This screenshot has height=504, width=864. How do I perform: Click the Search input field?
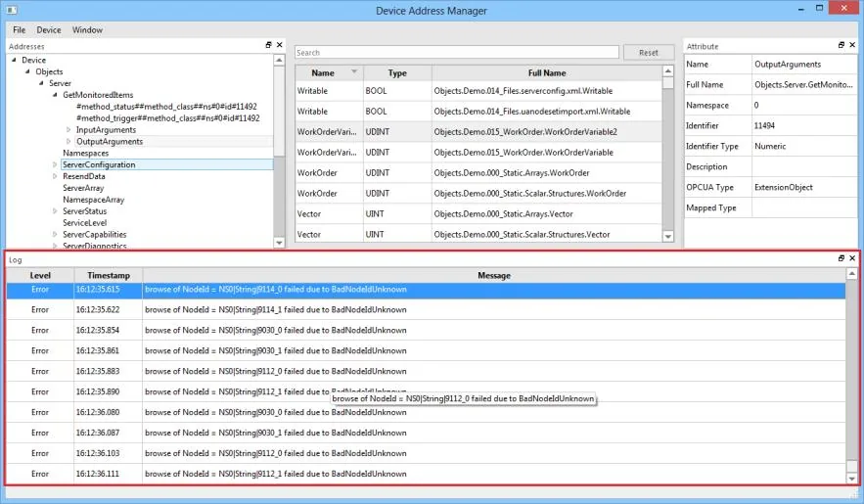tap(457, 52)
